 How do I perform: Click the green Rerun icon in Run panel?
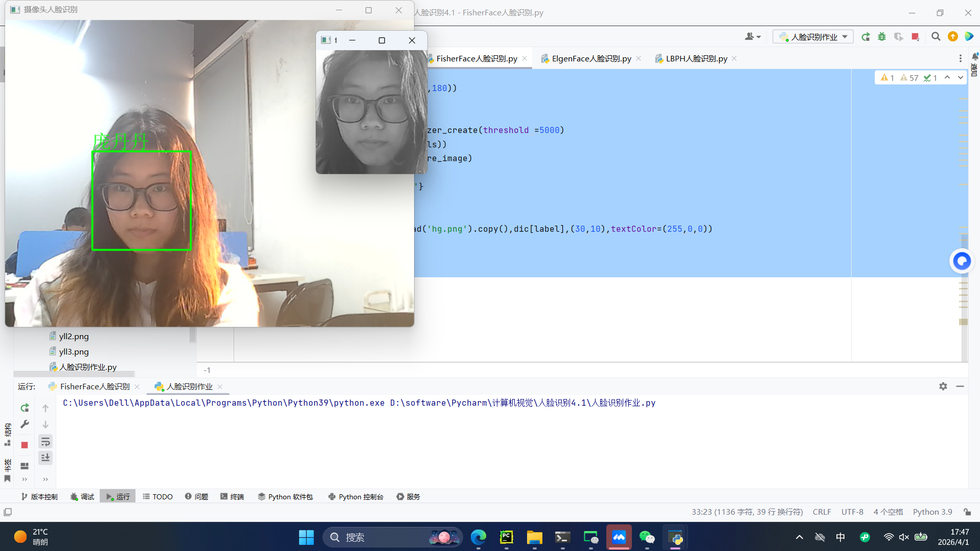tap(25, 408)
